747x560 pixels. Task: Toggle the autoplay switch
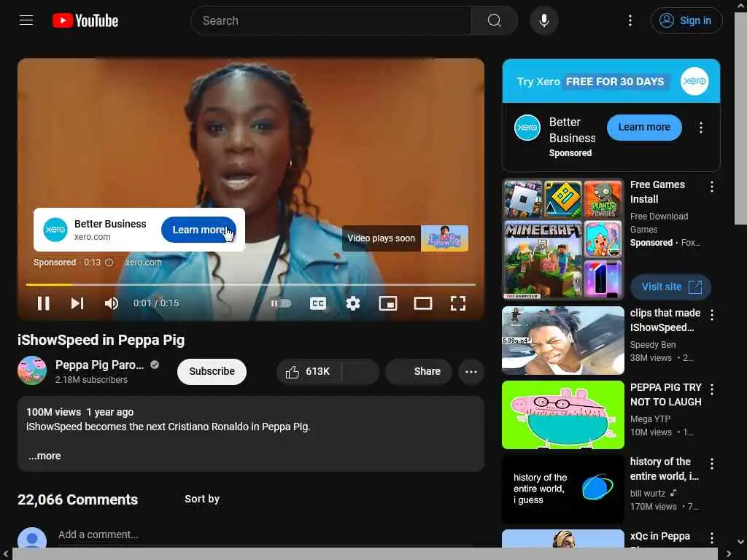click(x=281, y=303)
